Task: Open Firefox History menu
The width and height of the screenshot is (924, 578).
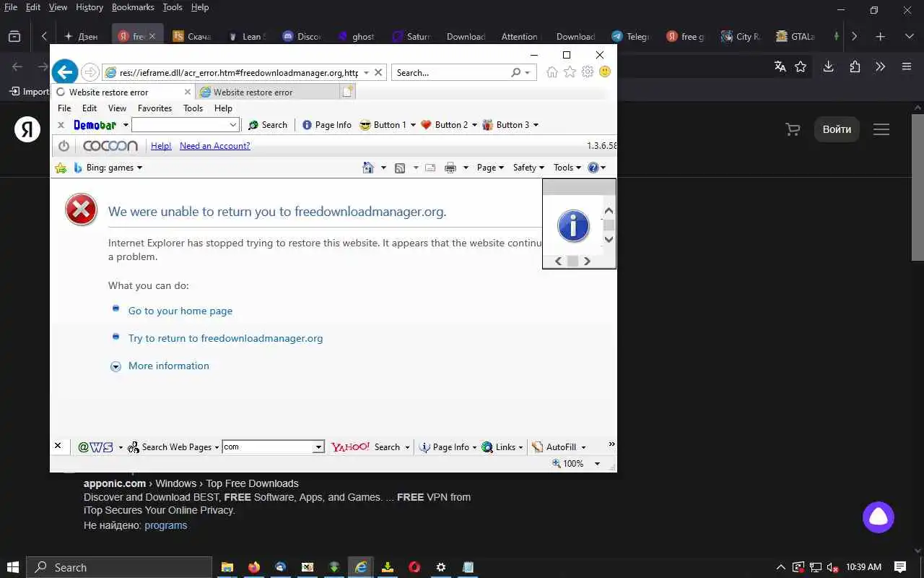Action: 90,7
